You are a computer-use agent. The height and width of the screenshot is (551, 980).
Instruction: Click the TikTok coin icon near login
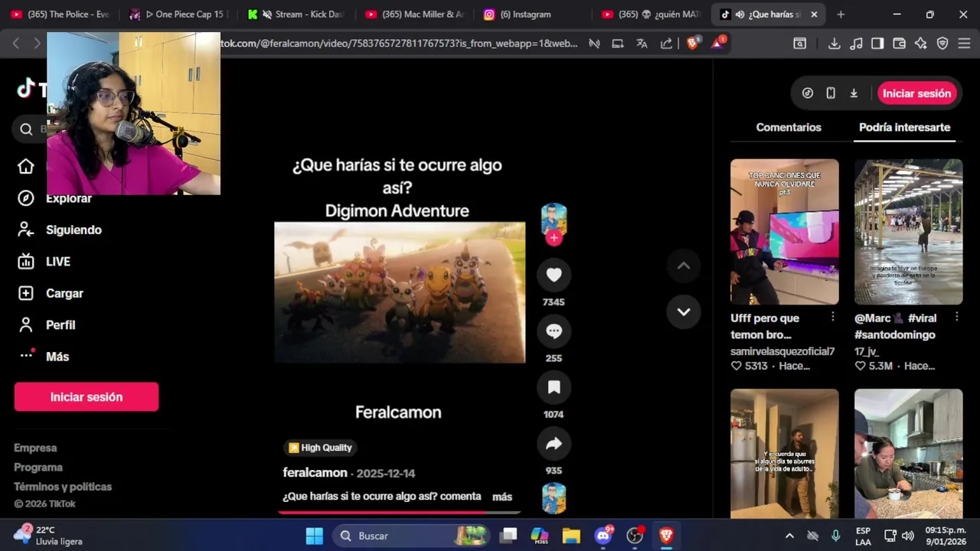click(808, 93)
